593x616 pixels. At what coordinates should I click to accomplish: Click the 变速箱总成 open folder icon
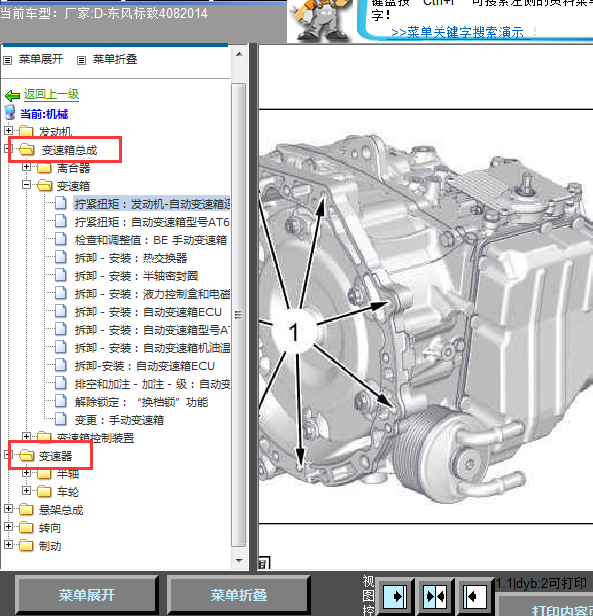(x=26, y=149)
